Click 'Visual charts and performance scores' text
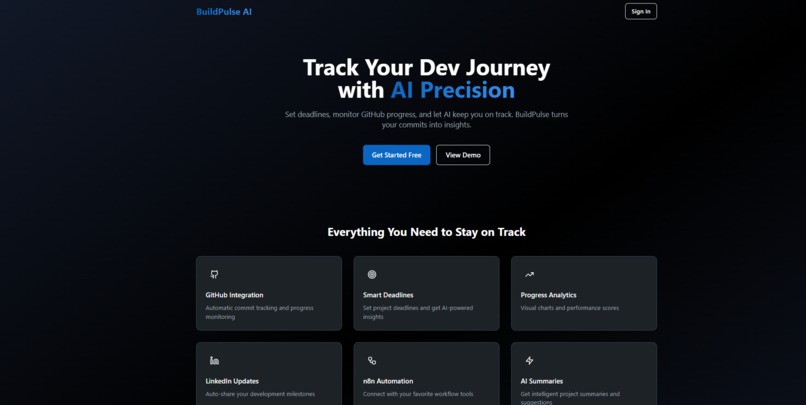Screen dimensions: 806x405 coord(570,308)
